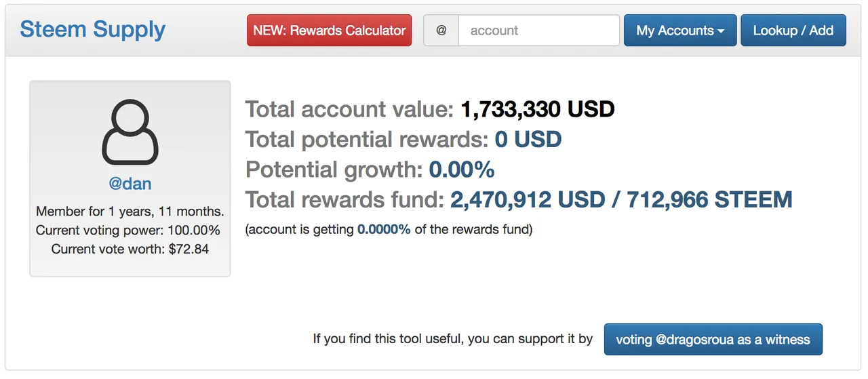Viewport: 868px width, 379px height.
Task: Click the 0 USD potential rewards value
Action: 528,140
